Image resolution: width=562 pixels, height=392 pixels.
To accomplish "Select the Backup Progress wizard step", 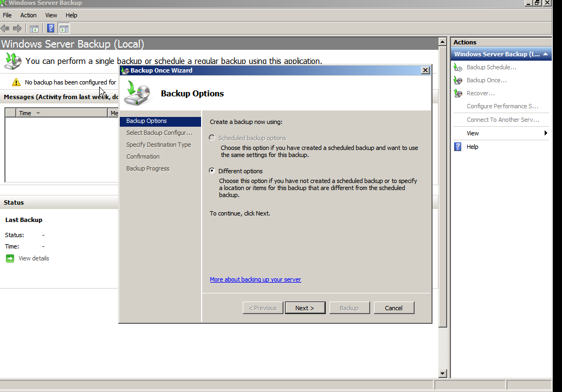I will [x=147, y=168].
